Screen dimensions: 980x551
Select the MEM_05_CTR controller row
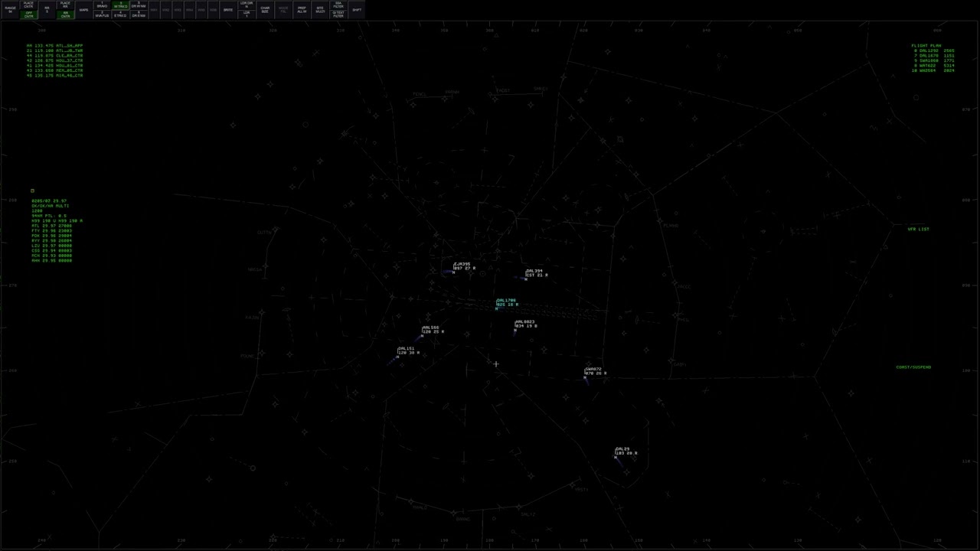[54, 70]
